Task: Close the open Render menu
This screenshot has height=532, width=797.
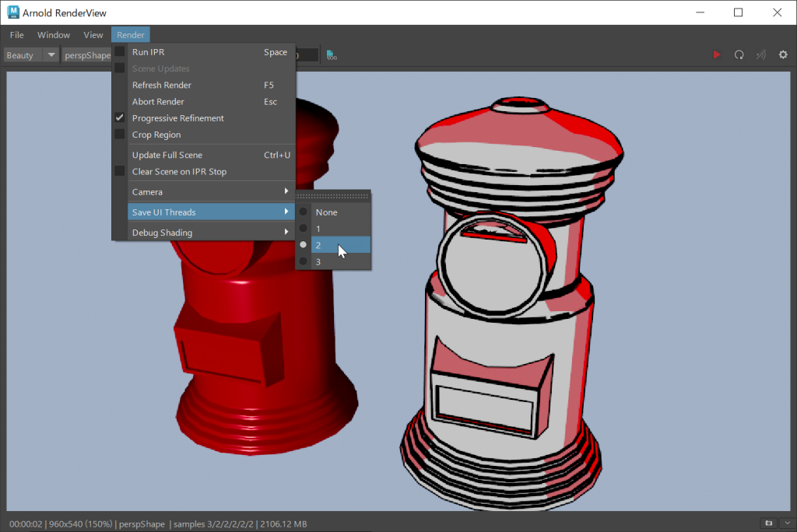Action: [131, 34]
